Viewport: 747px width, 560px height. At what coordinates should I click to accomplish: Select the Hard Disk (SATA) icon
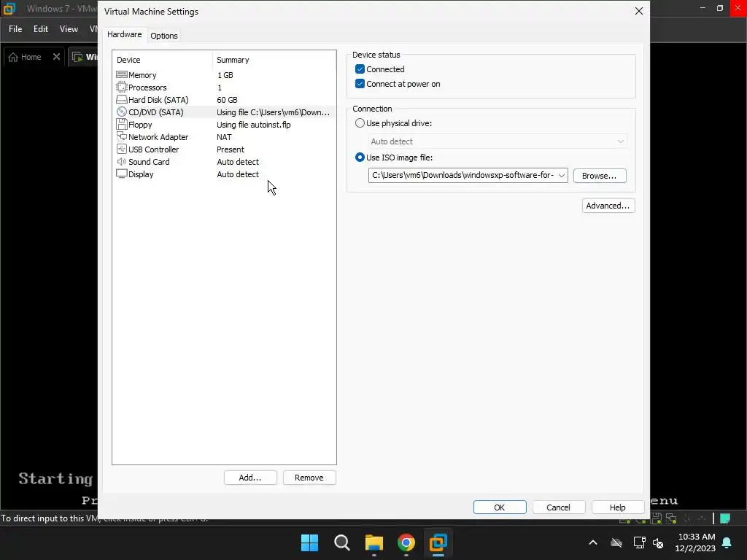point(122,99)
